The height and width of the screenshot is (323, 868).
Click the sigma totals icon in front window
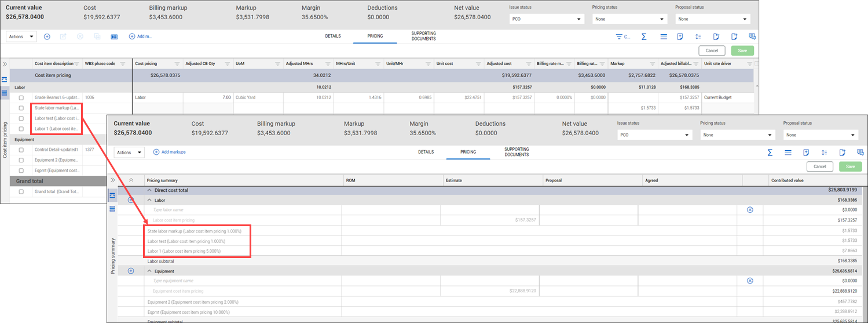(770, 153)
